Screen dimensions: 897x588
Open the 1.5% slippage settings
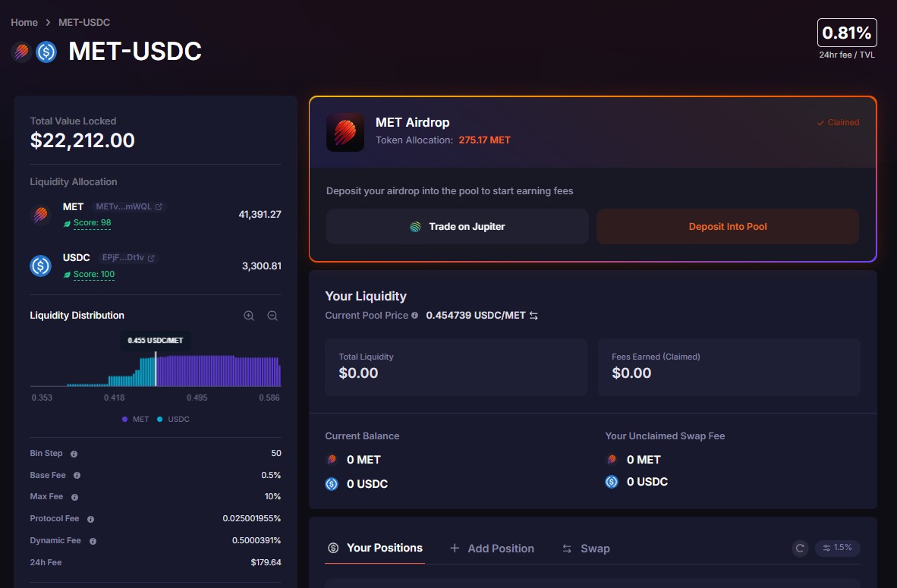[838, 548]
